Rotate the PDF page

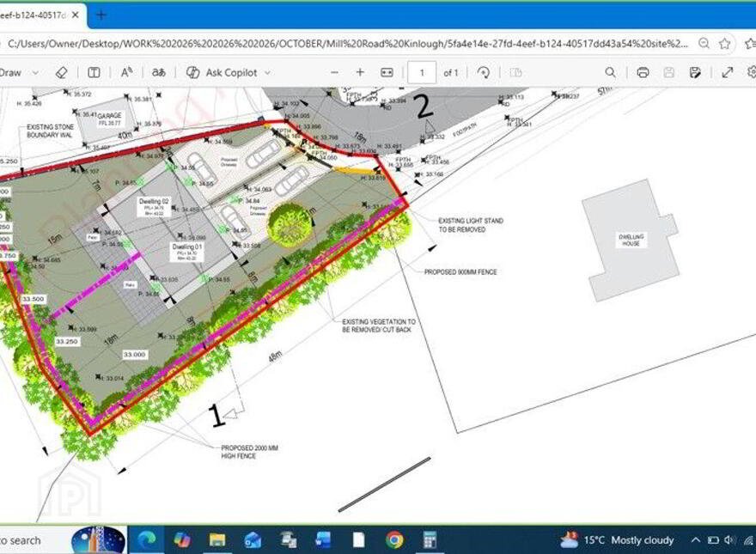(484, 73)
